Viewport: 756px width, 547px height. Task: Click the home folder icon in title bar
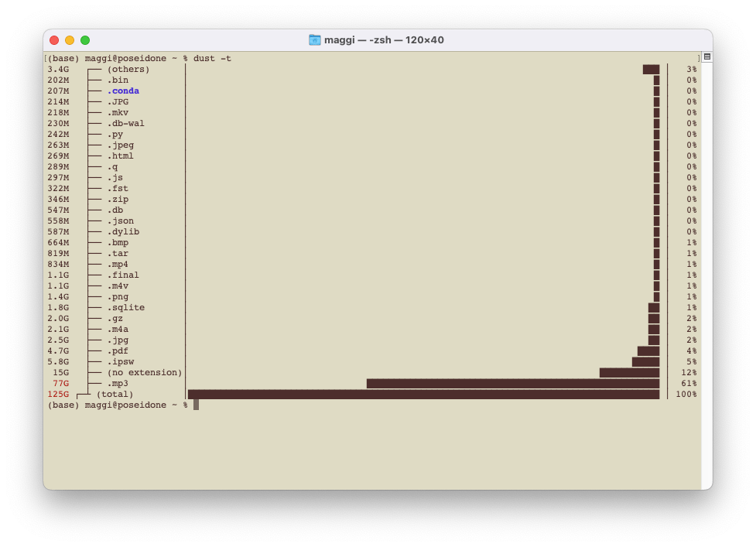click(x=314, y=40)
